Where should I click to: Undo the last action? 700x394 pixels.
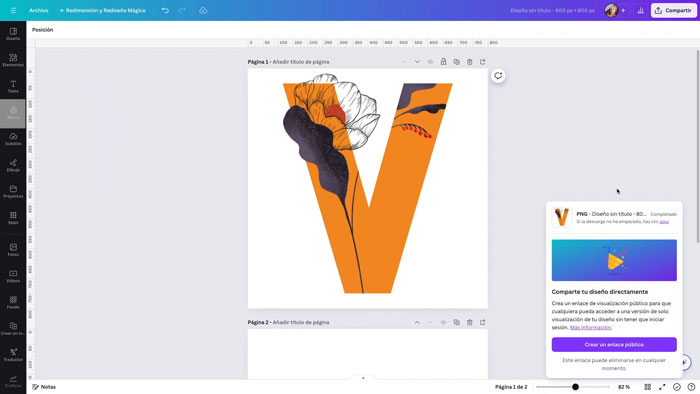tap(165, 10)
